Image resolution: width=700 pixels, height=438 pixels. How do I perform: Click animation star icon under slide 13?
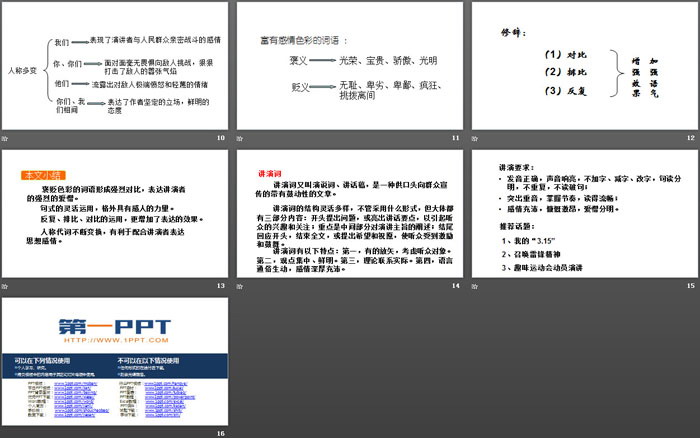5,286
